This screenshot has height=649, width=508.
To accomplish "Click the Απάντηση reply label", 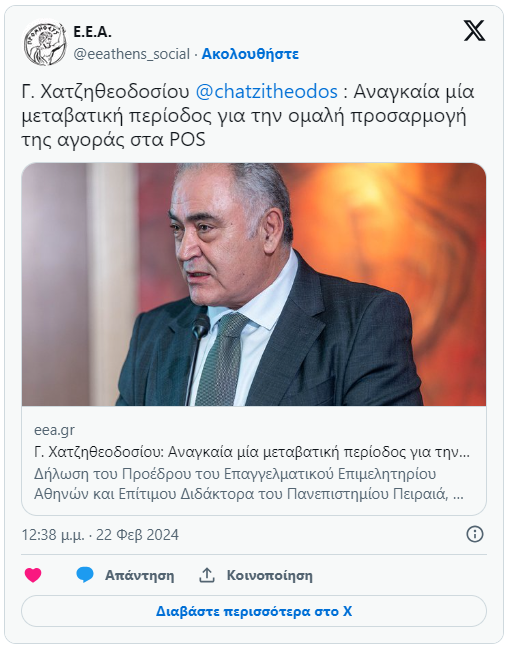I will point(140,575).
